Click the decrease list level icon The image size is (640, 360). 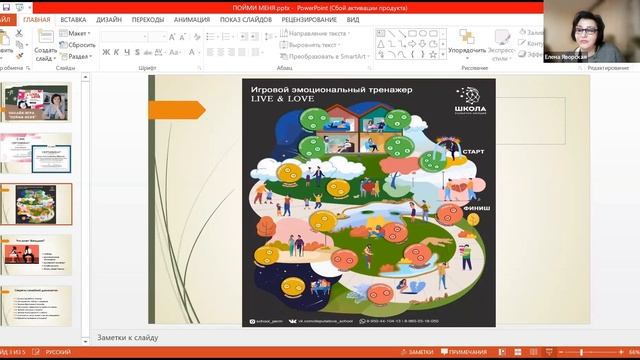click(243, 37)
